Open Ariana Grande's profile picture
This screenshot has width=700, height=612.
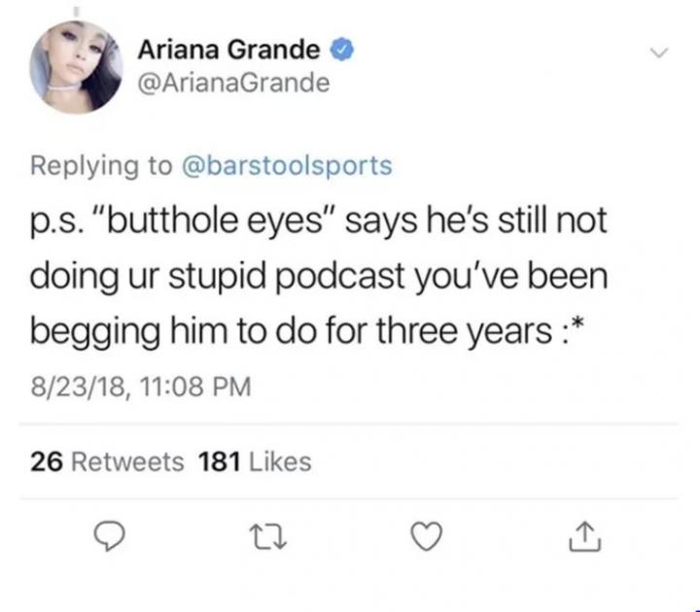coord(77,67)
